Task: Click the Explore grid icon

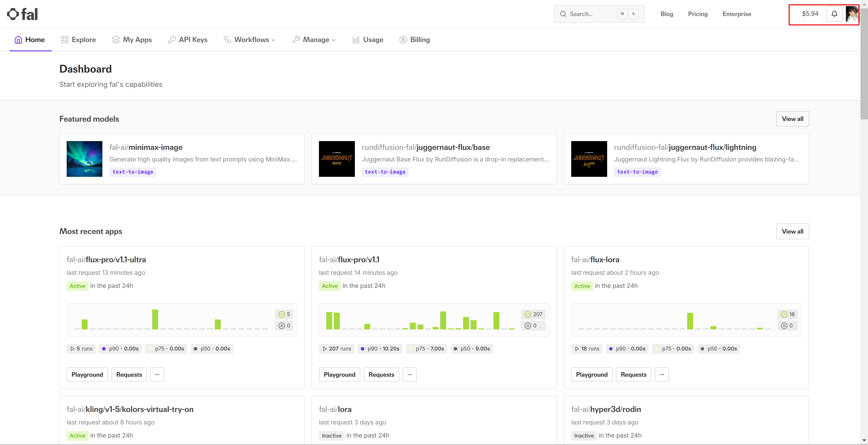Action: coord(64,40)
